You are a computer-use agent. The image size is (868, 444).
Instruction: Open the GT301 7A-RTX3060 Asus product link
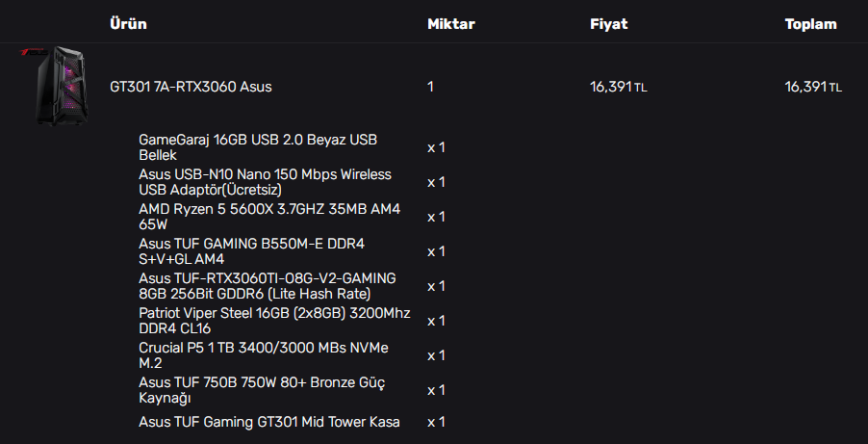click(191, 87)
